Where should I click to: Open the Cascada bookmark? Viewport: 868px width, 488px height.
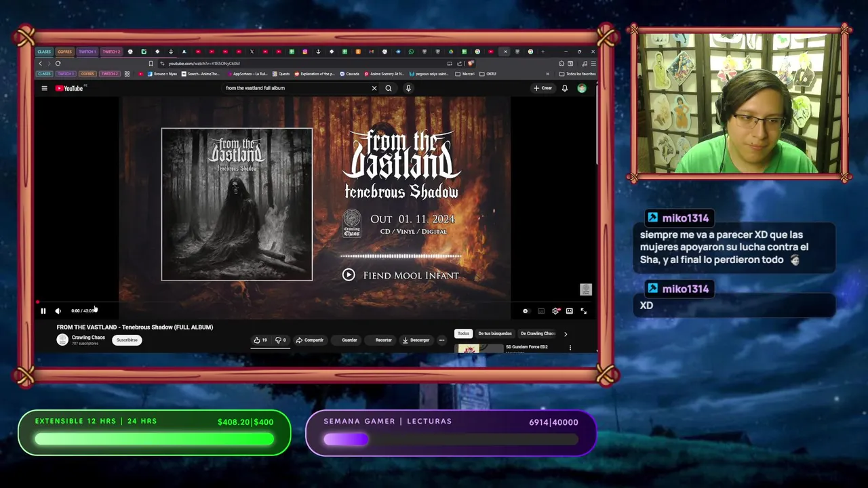pyautogui.click(x=349, y=74)
